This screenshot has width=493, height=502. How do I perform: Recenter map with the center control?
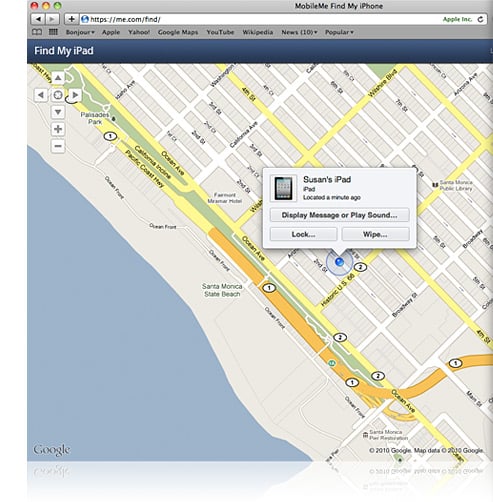[x=58, y=95]
